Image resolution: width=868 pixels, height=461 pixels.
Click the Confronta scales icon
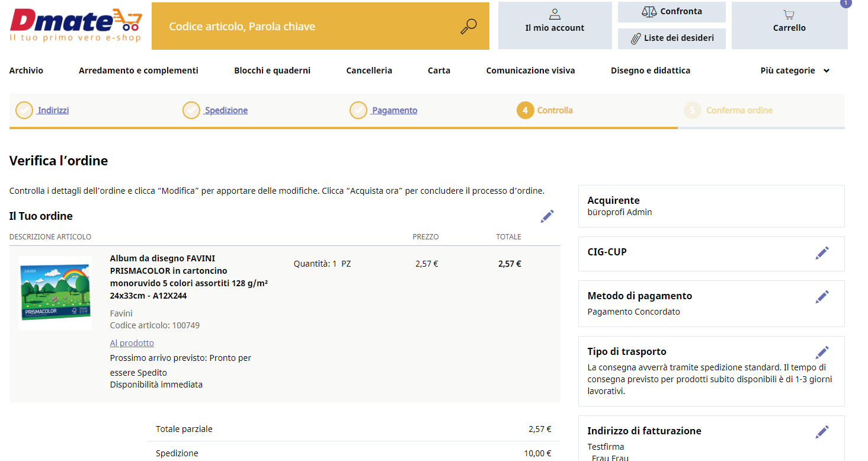[649, 11]
